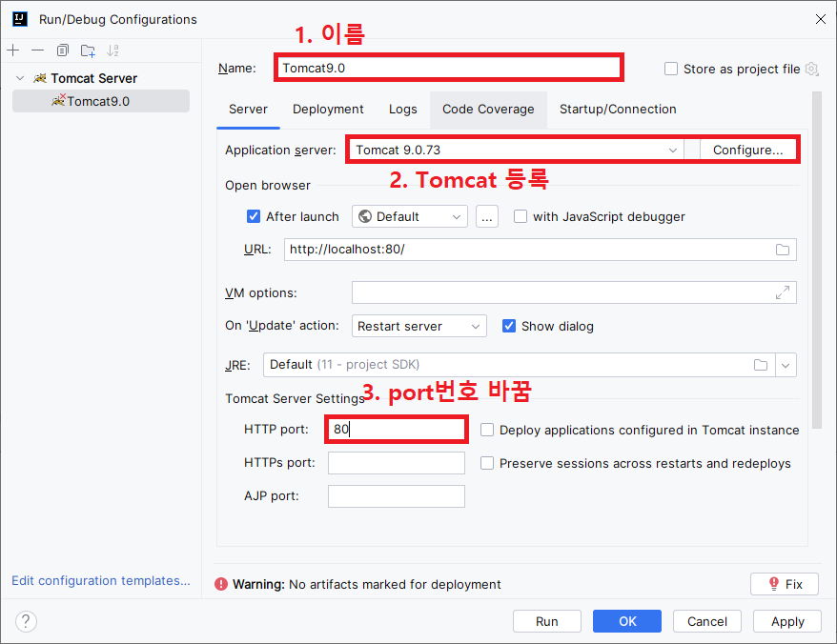The image size is (837, 644).
Task: Click the HTTPs port field
Action: (x=396, y=463)
